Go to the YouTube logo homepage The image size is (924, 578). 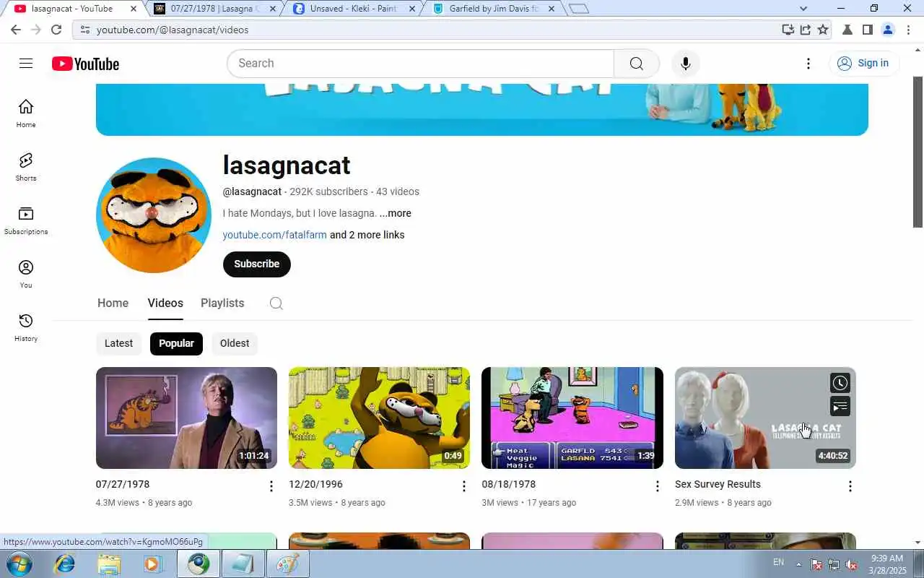click(85, 64)
